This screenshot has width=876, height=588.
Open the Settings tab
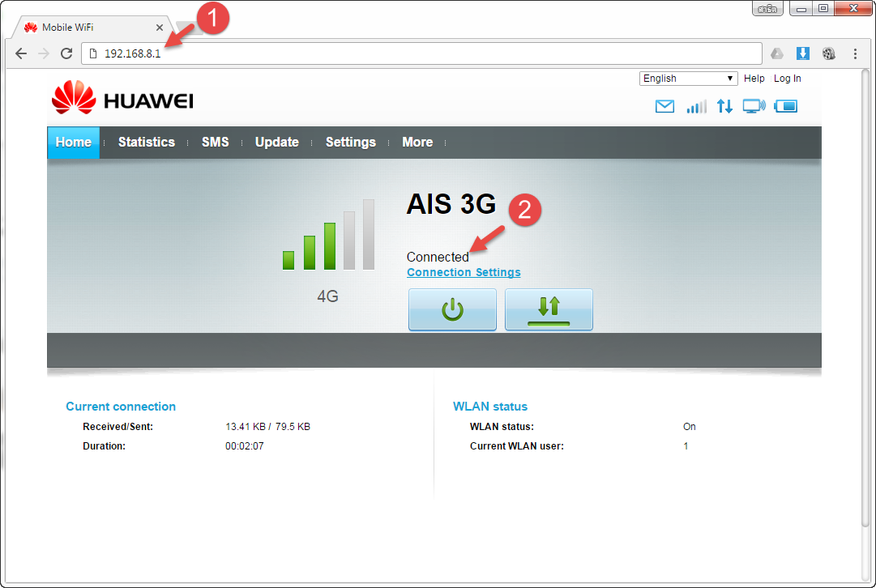350,143
